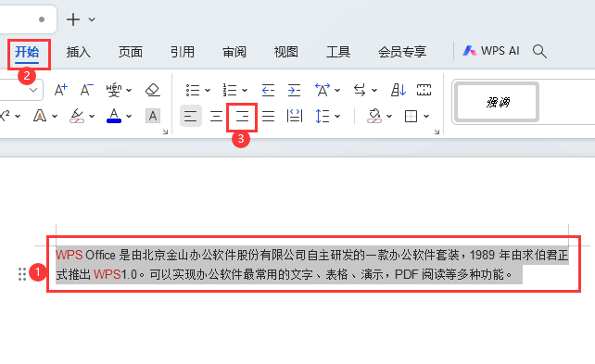Expand bullet list styles dropdown
This screenshot has width=595, height=364.
click(208, 90)
